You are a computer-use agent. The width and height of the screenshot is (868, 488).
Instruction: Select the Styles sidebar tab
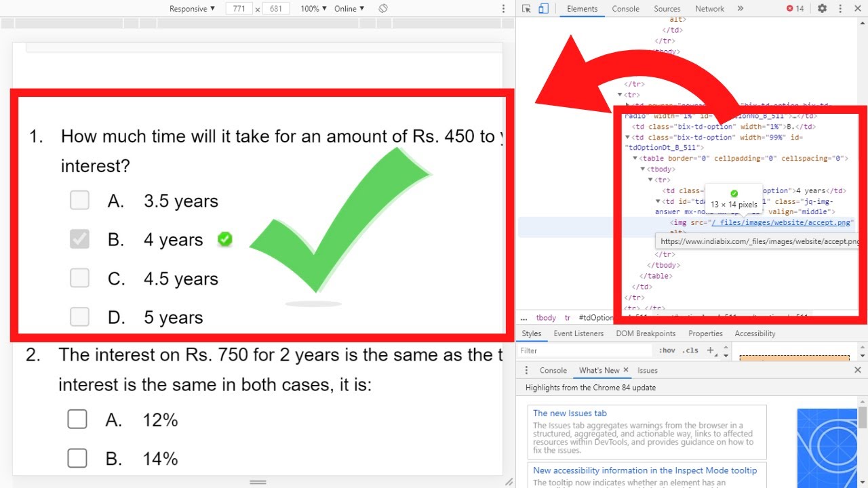(532, 333)
